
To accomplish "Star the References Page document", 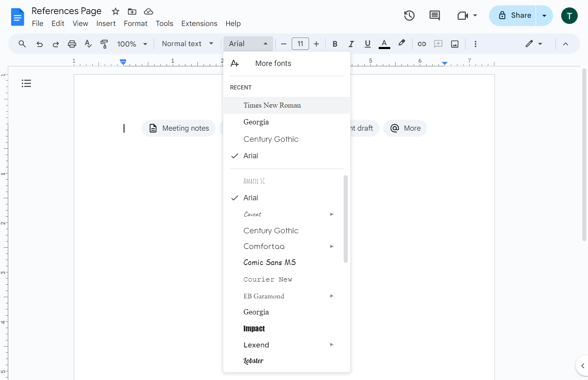I will [x=116, y=11].
